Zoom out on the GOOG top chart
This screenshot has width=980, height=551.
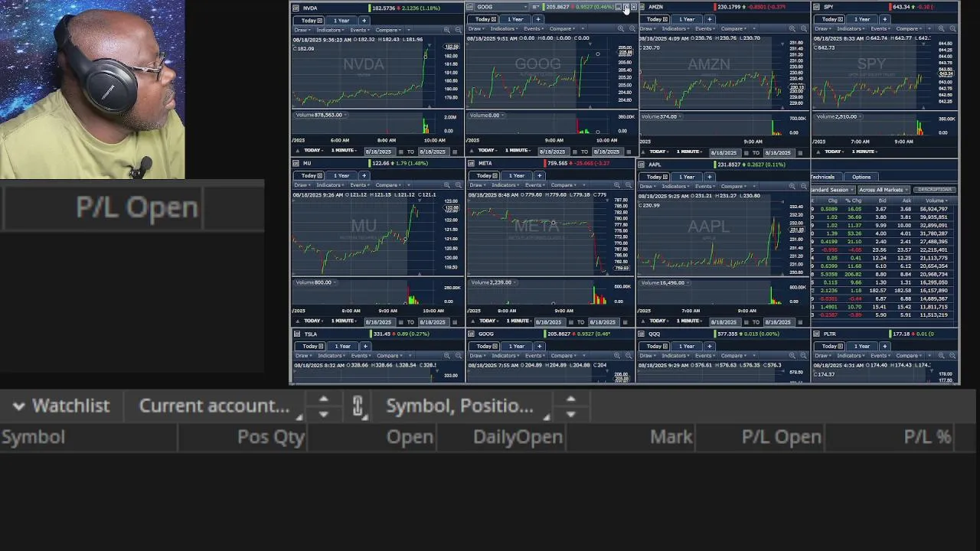tap(632, 28)
